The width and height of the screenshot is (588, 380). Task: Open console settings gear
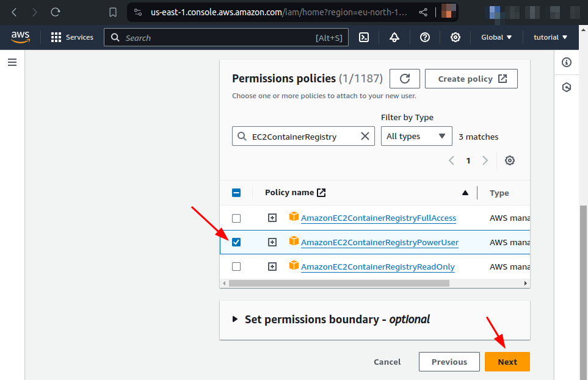tap(455, 37)
